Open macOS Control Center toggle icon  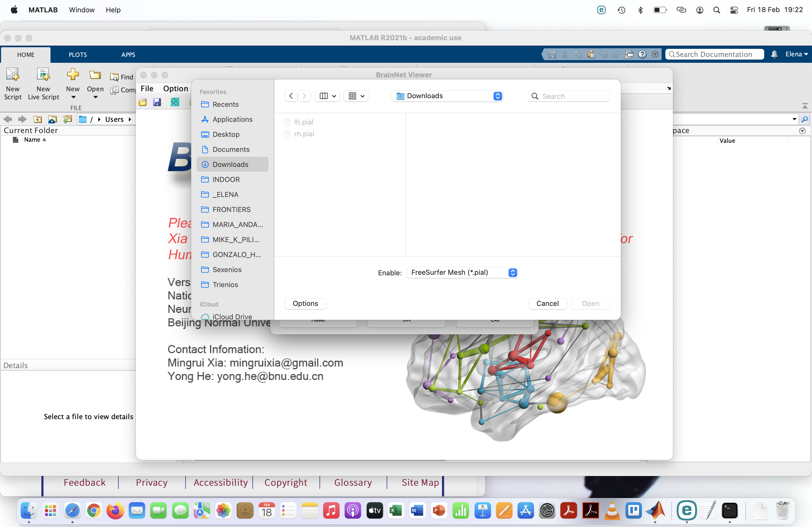coord(734,10)
